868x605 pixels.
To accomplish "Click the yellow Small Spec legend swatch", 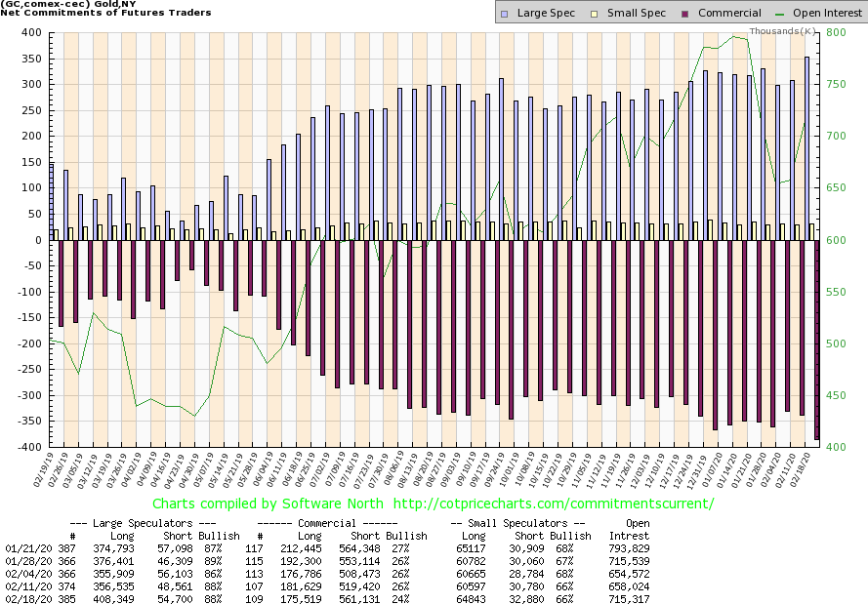I will [x=598, y=13].
